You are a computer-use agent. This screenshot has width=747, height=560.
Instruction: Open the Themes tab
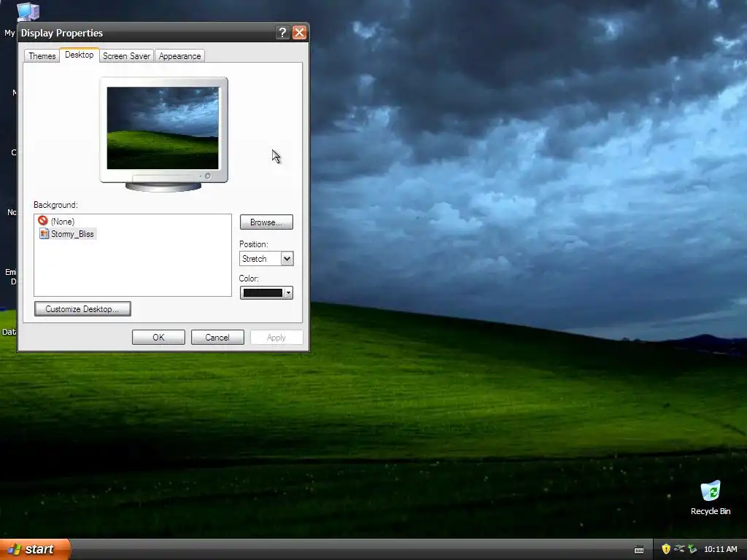click(42, 55)
